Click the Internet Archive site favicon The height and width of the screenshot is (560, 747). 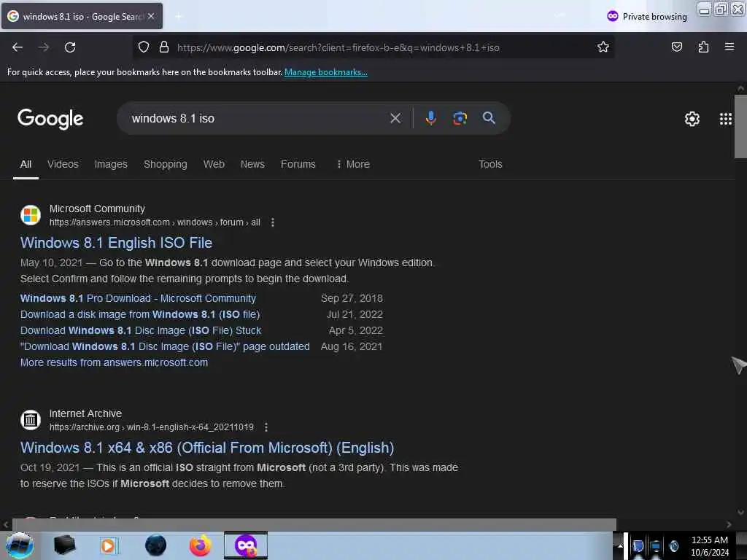[31, 419]
